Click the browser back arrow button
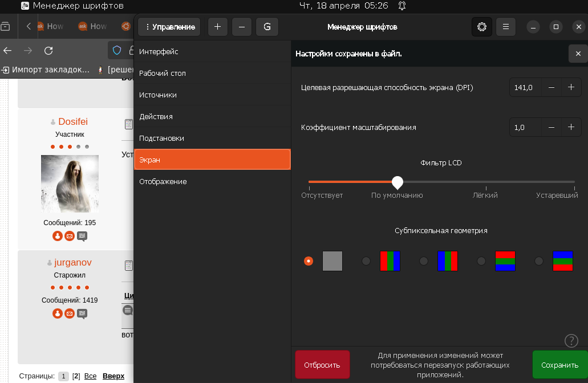The image size is (588, 383). pyautogui.click(x=7, y=51)
